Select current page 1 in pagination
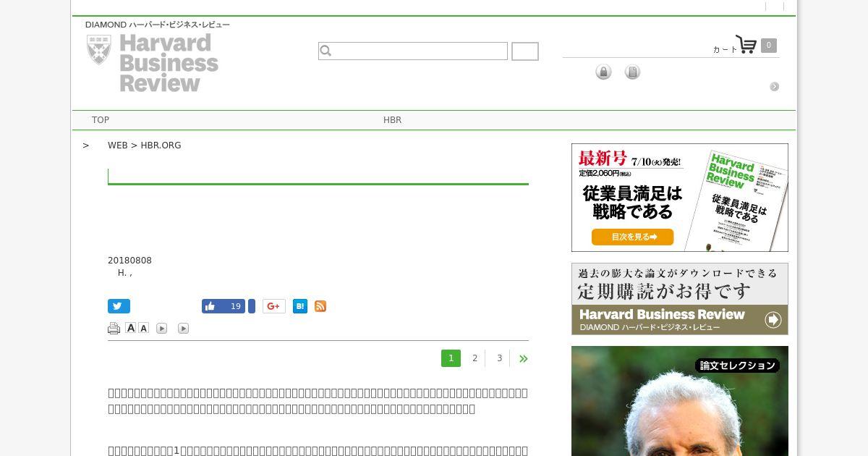The width and height of the screenshot is (868, 456). point(451,358)
